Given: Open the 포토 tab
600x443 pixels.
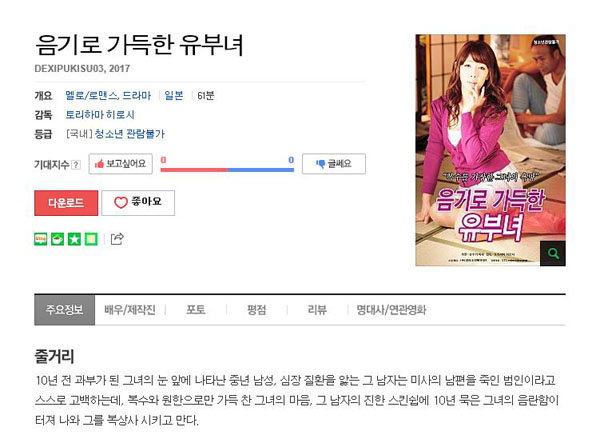Looking at the screenshot, I should click(196, 310).
